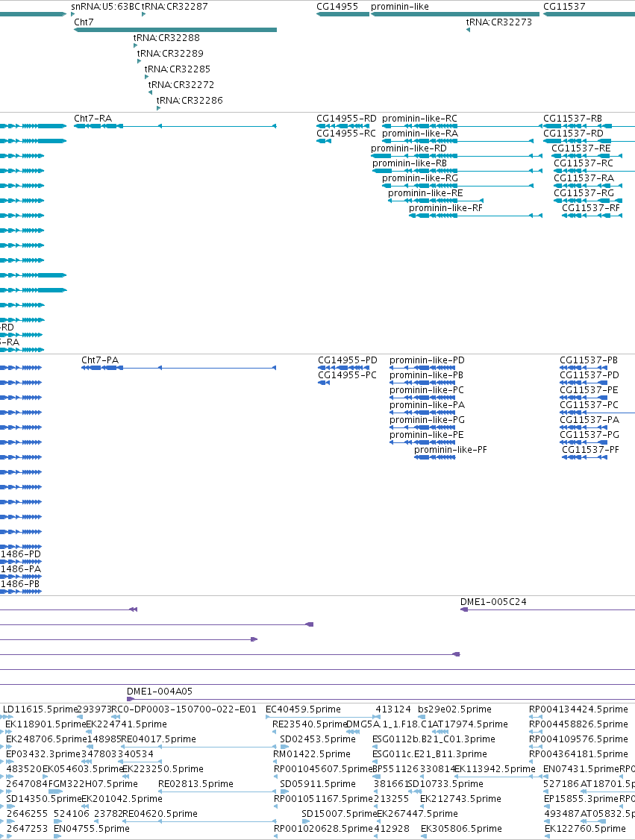
Task: Open the CG14955-RC transcript label
Action: [346, 134]
